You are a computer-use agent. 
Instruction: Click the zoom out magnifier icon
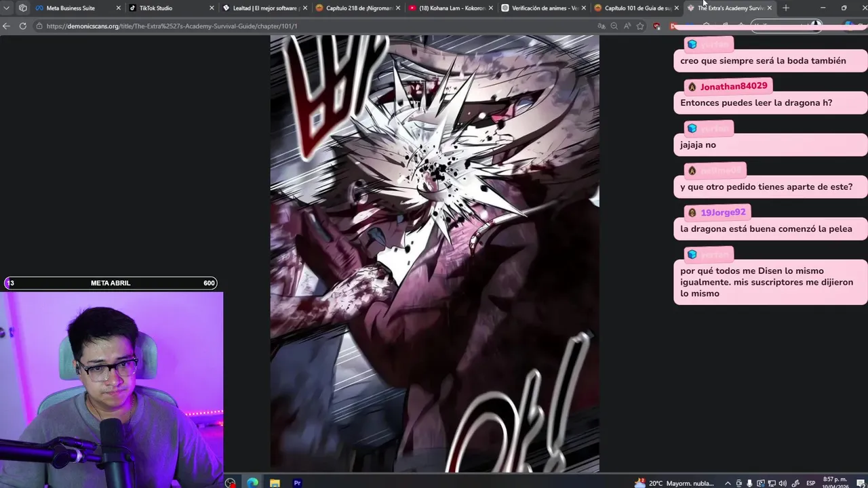[x=614, y=26]
